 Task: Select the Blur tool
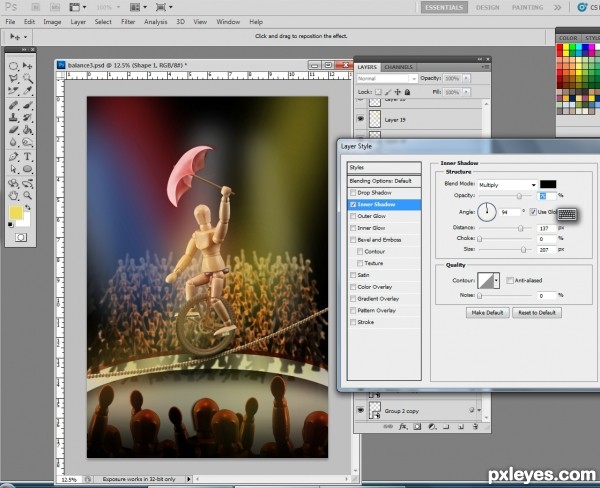(x=13, y=142)
